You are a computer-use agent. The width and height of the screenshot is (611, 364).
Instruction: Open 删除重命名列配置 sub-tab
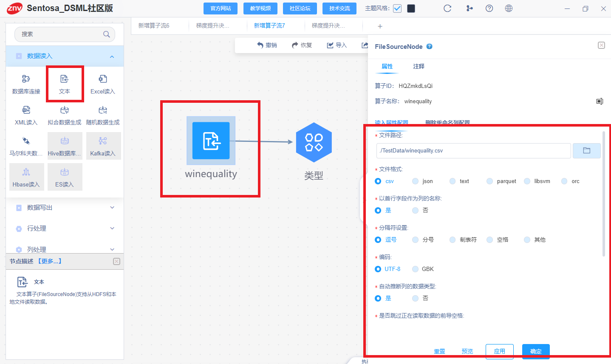(x=447, y=122)
